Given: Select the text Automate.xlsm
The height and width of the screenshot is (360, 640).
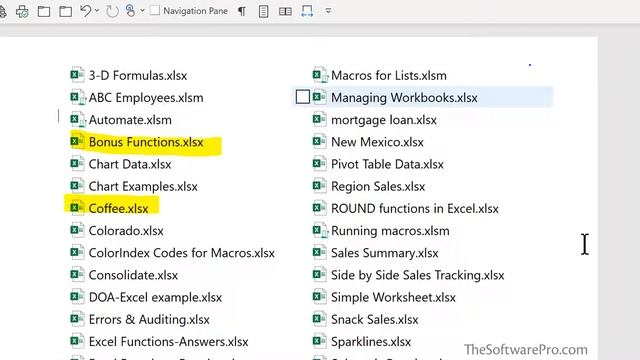Looking at the screenshot, I should click(x=130, y=120).
